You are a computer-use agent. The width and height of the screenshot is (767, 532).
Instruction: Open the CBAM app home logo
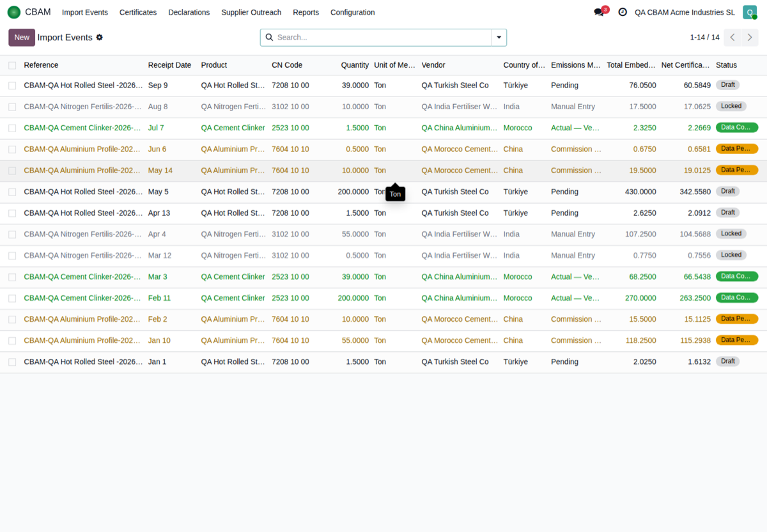(x=14, y=12)
